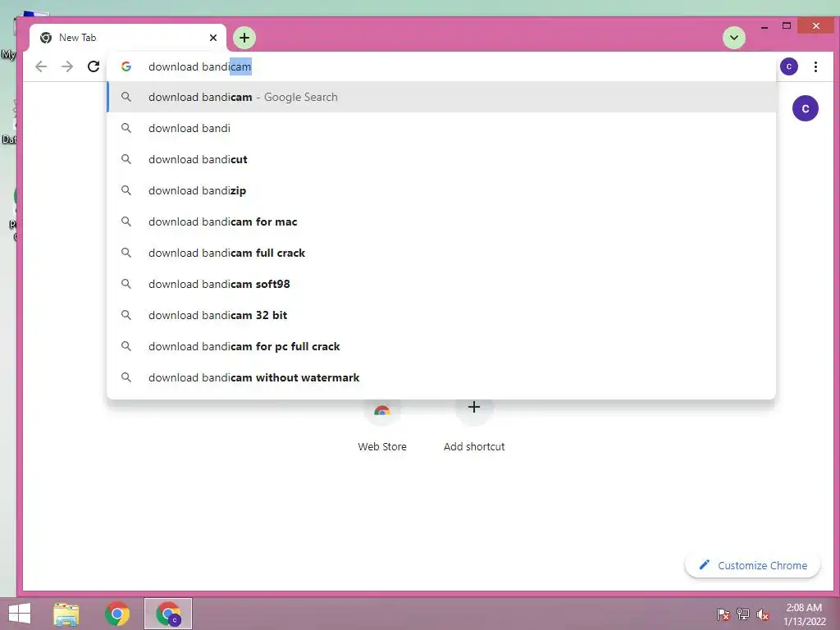Pick 'download bandicam without watermark' suggestion
Screen dimensions: 840x630
click(441, 377)
